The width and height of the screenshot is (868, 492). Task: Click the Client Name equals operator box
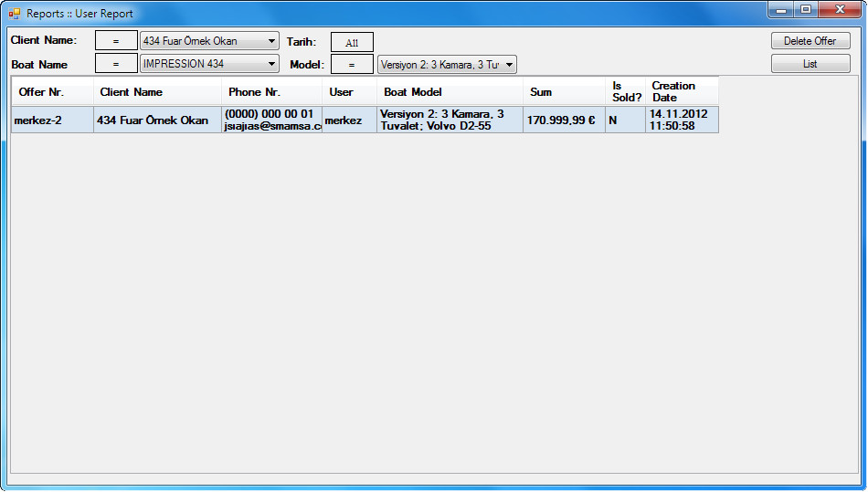(116, 41)
